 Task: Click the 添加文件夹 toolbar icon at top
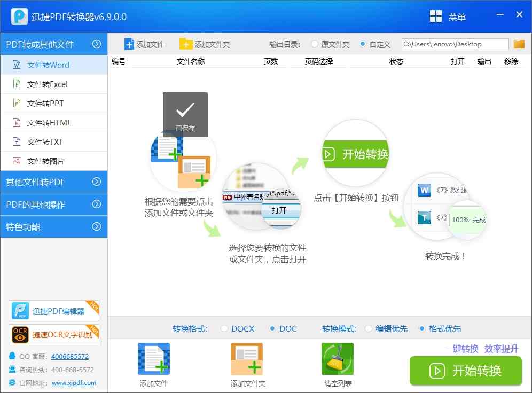[186, 44]
